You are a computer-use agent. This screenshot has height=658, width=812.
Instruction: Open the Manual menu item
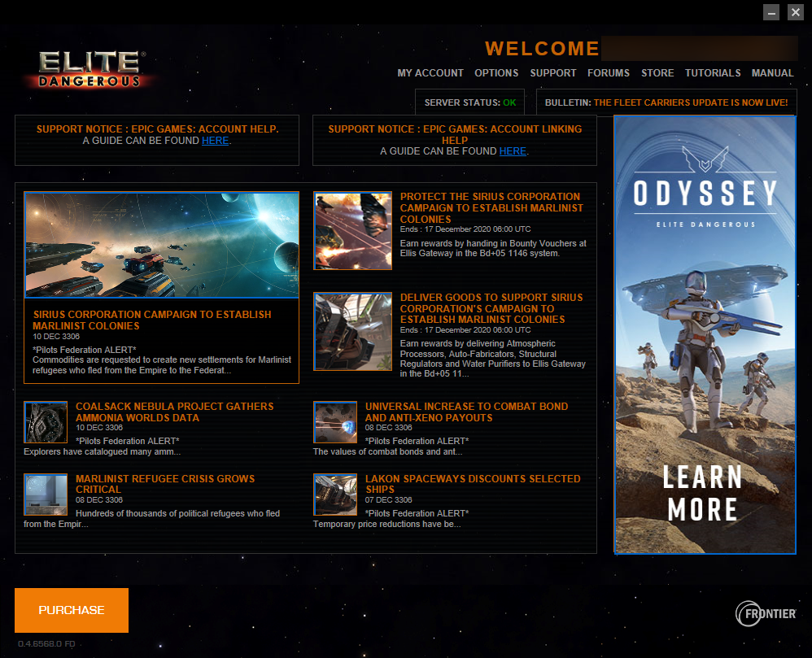[x=772, y=73]
